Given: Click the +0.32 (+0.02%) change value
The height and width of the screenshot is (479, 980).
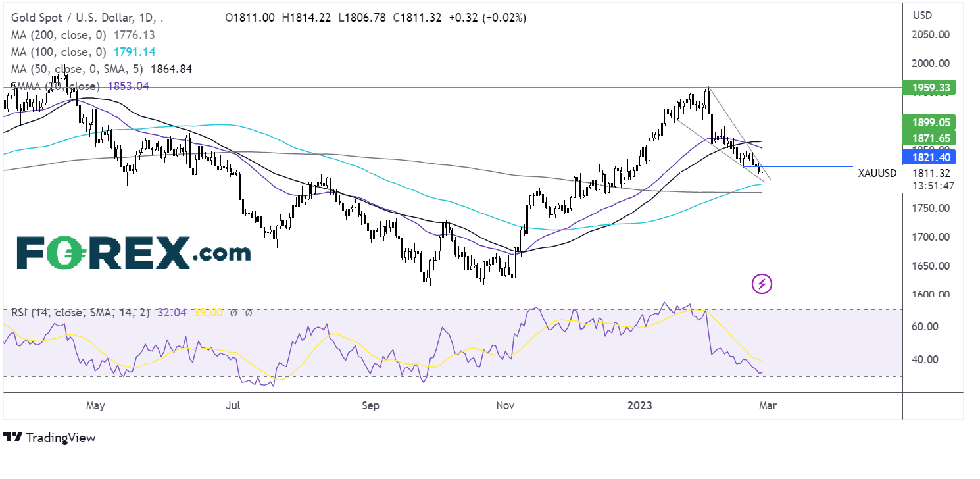Looking at the screenshot, I should pyautogui.click(x=489, y=18).
